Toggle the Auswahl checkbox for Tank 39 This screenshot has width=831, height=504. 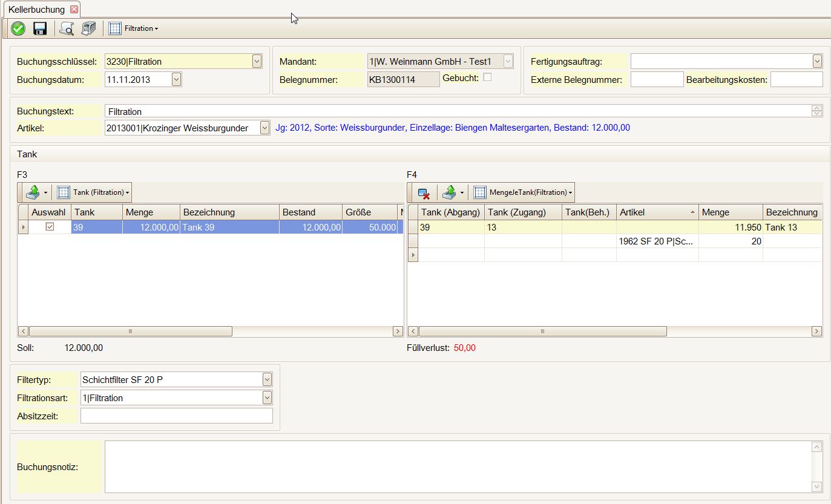[x=50, y=227]
